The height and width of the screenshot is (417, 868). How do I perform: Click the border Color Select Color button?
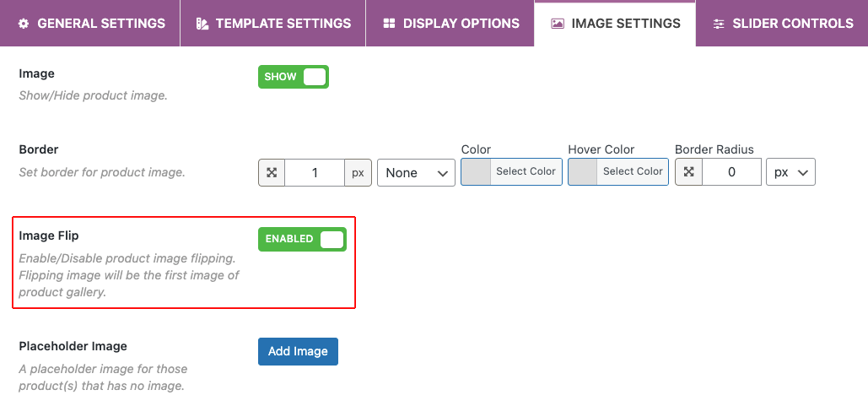tap(526, 171)
